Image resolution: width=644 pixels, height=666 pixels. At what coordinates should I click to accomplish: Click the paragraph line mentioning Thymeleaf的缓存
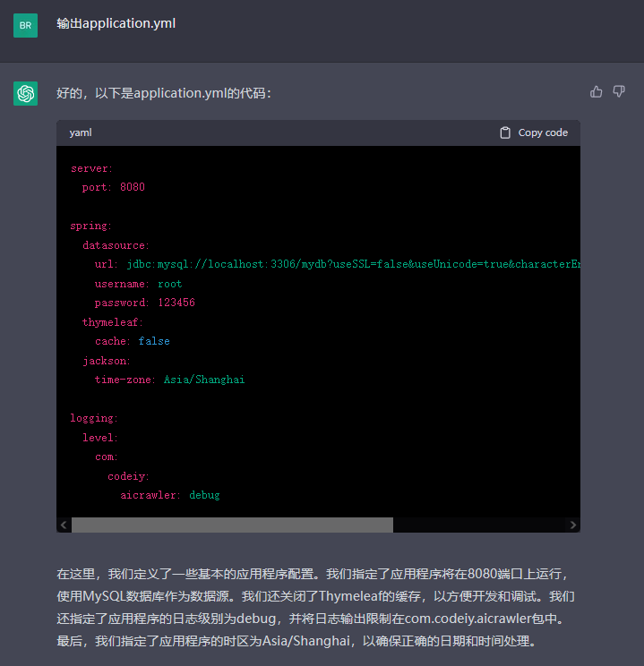pyautogui.click(x=315, y=596)
